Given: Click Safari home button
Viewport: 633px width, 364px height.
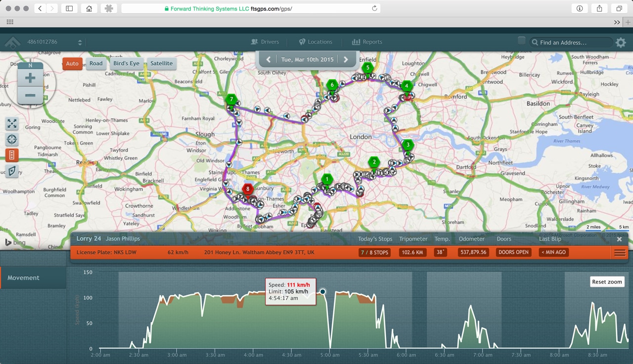Looking at the screenshot, I should tap(89, 8).
